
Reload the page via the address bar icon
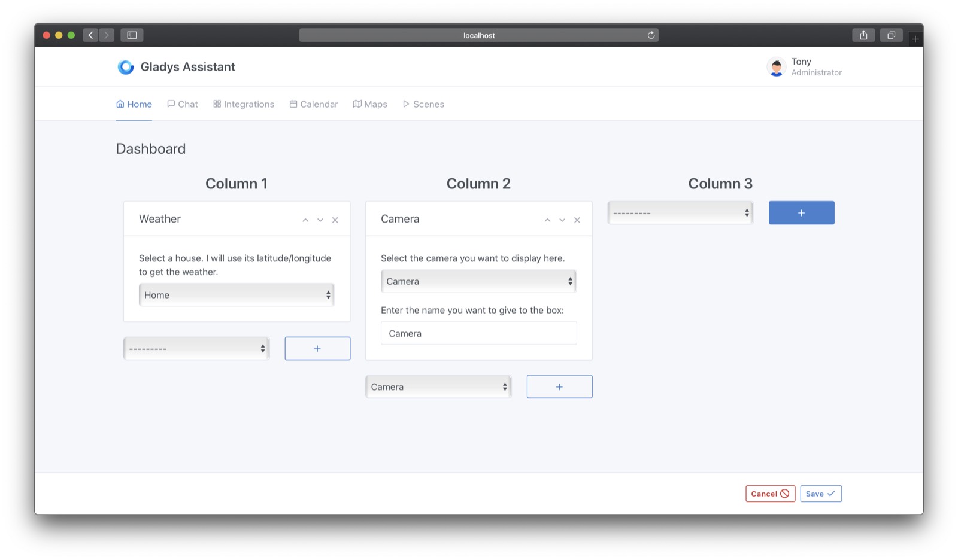651,35
